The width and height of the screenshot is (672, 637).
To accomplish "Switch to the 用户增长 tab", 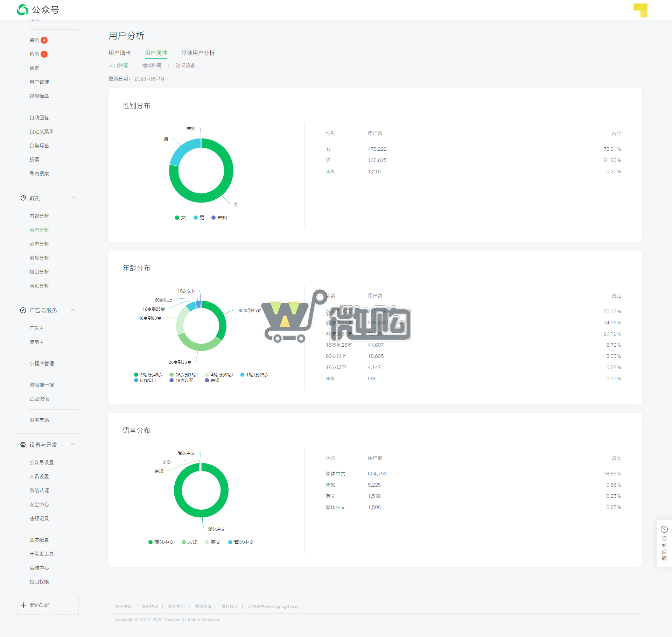I will click(x=120, y=53).
